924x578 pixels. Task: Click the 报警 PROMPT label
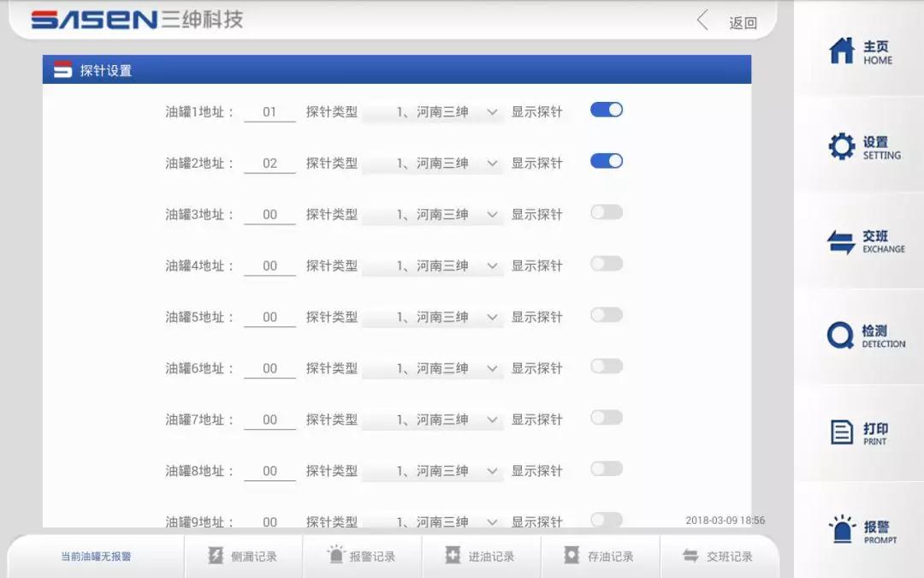click(x=880, y=532)
